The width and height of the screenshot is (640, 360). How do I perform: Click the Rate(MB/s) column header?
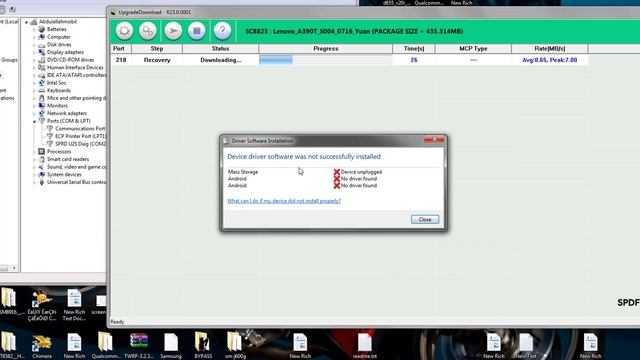[549, 49]
